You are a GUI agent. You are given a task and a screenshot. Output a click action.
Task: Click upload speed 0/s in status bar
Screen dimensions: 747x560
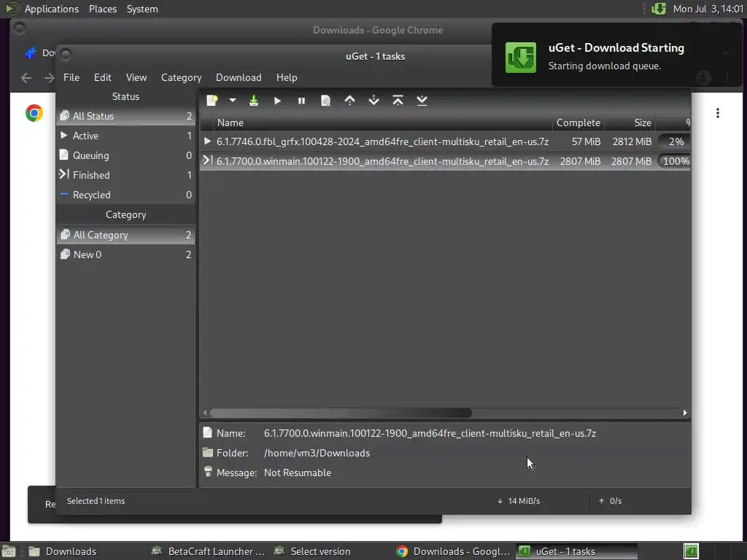point(611,501)
